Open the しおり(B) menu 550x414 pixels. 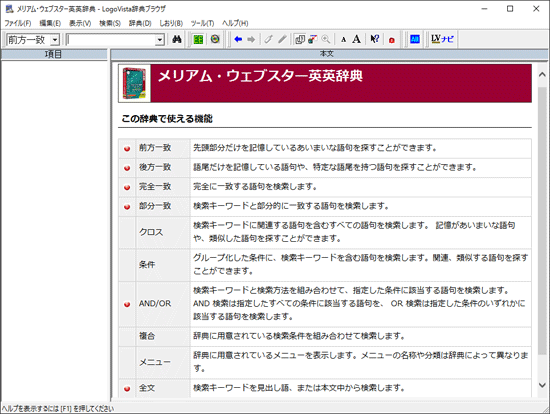[x=171, y=23]
